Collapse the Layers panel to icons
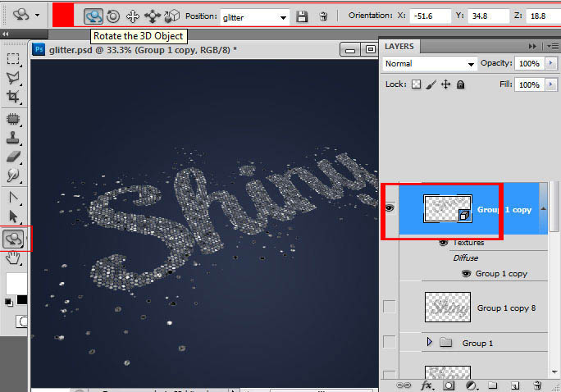Viewport: 561px width, 392px height. point(532,47)
